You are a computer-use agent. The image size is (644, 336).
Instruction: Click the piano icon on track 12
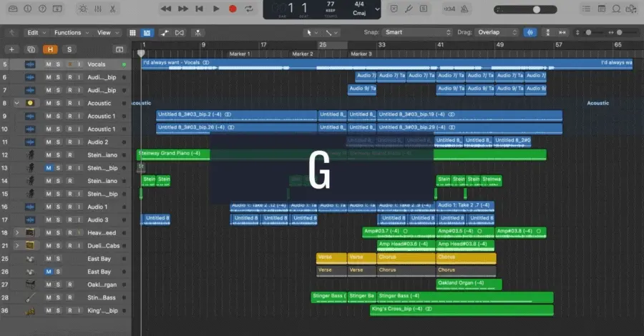coord(30,154)
